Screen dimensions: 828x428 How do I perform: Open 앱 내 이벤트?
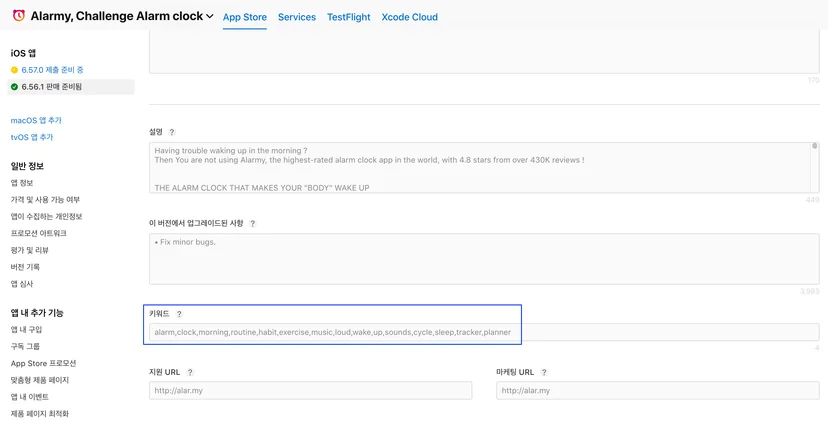tap(30, 397)
